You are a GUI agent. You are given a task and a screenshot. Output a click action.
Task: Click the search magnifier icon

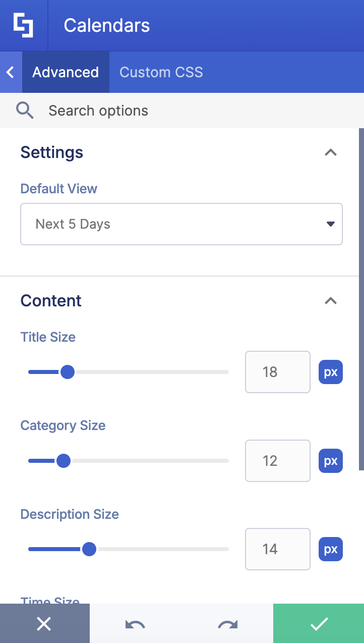pos(25,110)
